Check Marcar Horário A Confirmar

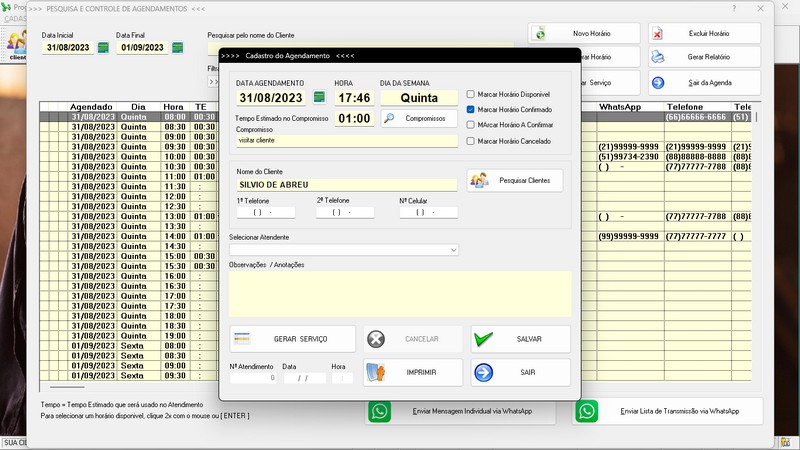pos(470,125)
